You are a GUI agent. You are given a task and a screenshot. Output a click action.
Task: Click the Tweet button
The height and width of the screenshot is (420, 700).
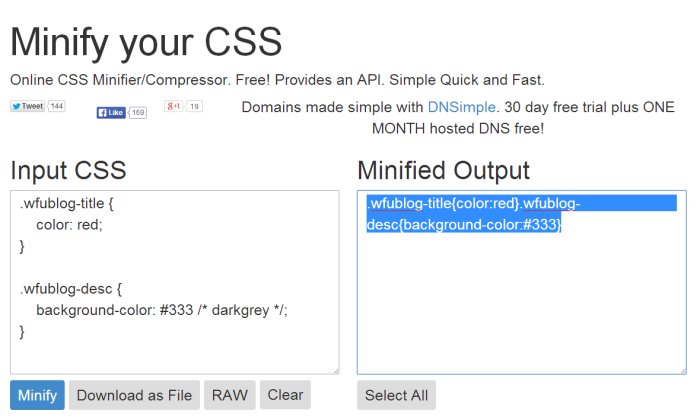[x=28, y=106]
